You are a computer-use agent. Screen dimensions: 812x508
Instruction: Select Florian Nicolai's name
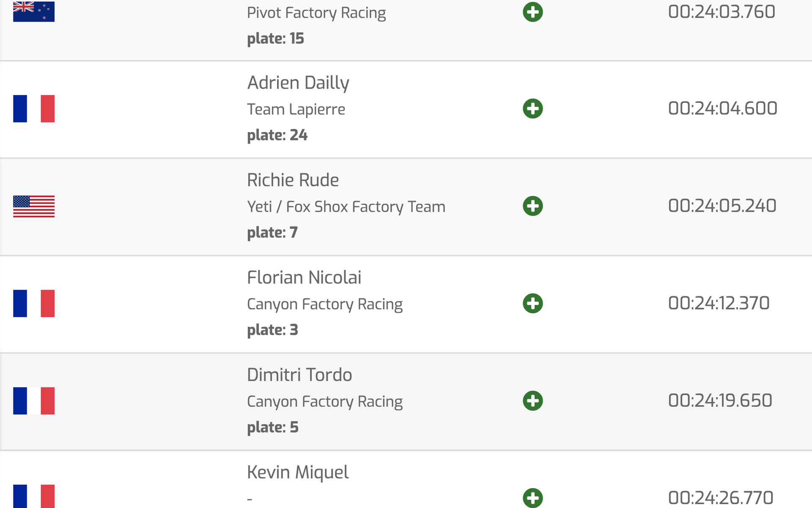coord(304,277)
